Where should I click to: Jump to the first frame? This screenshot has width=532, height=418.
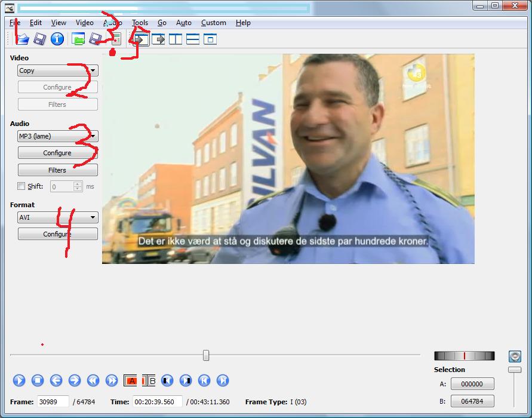coord(204,380)
